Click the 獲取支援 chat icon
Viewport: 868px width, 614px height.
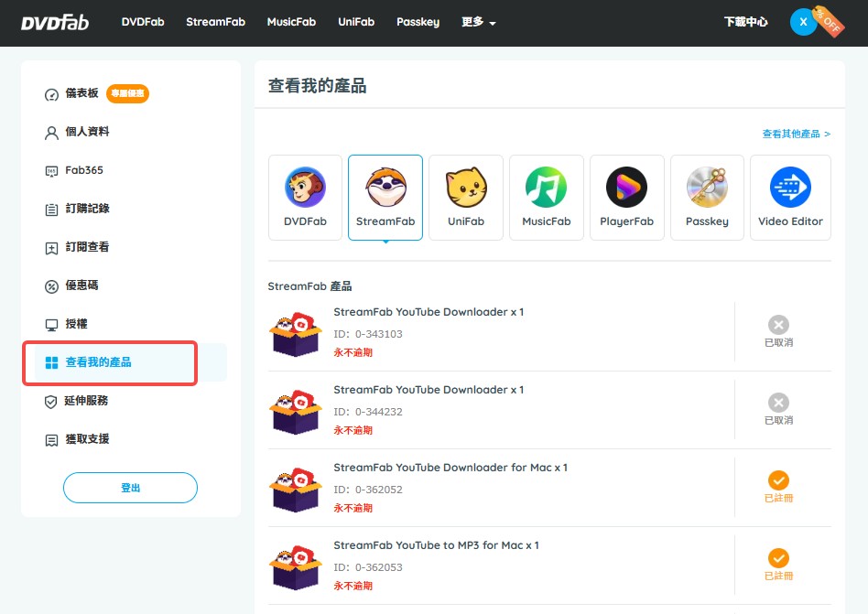[51, 440]
